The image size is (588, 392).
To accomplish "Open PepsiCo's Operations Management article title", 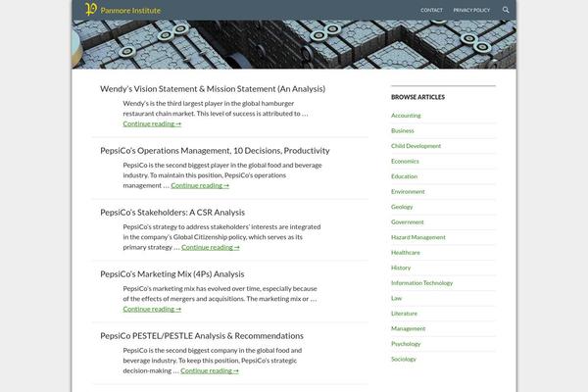I will coord(215,150).
